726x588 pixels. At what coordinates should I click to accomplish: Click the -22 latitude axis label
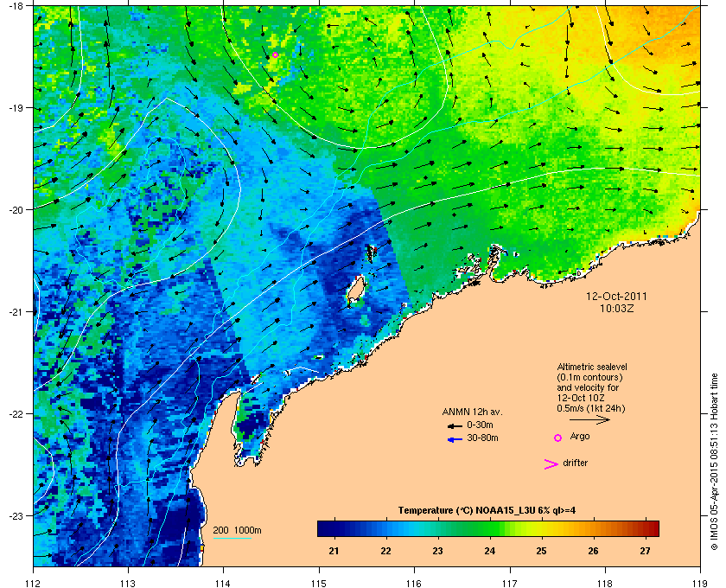[x=15, y=414]
